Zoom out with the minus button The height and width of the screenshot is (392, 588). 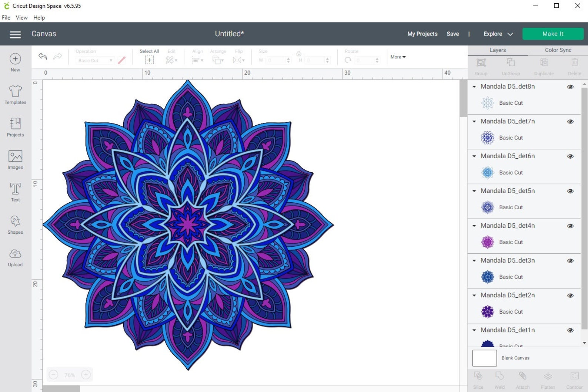point(53,375)
